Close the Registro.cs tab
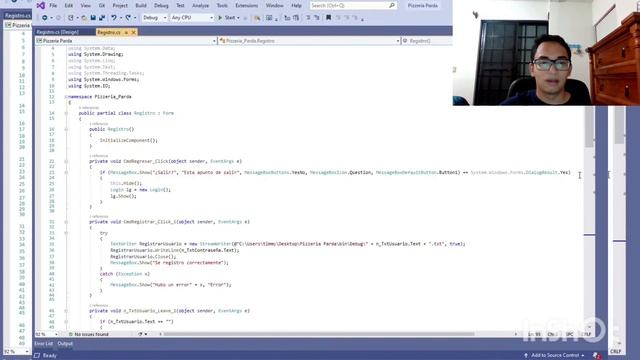Screen dimensions: 640x360 tap(133, 32)
